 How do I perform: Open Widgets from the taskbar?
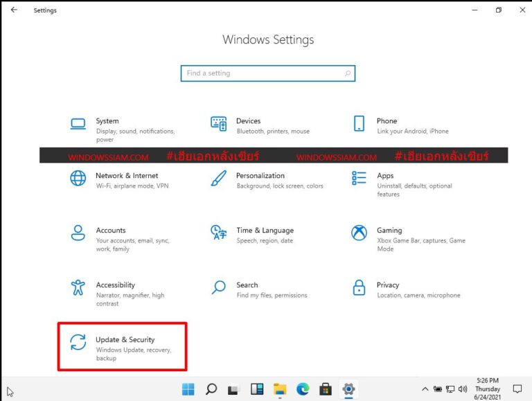pos(257,389)
